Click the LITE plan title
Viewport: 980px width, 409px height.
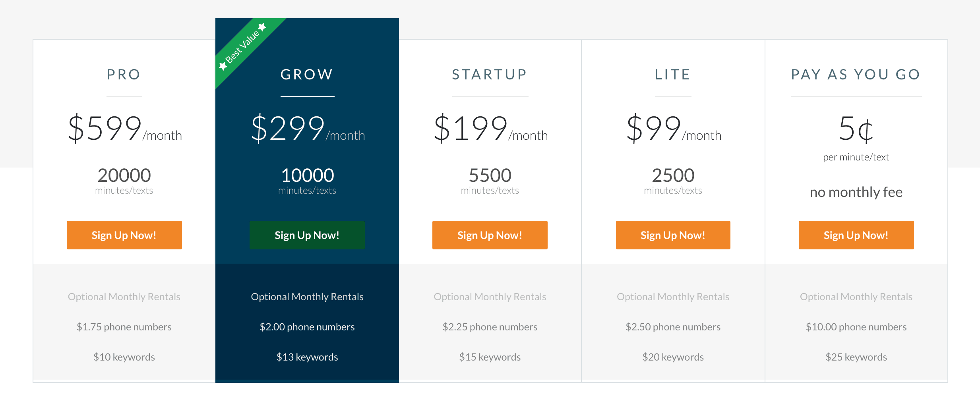coord(673,75)
